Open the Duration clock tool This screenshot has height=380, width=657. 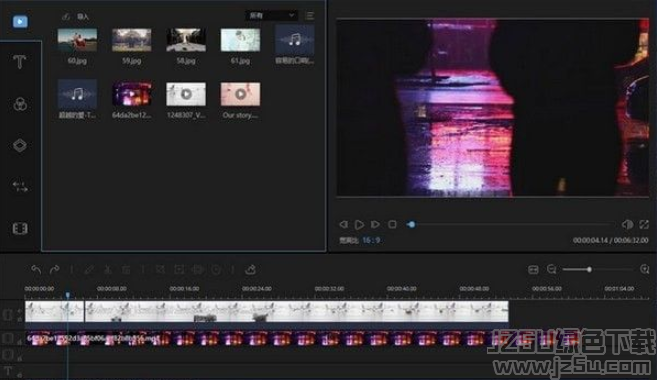coord(216,269)
